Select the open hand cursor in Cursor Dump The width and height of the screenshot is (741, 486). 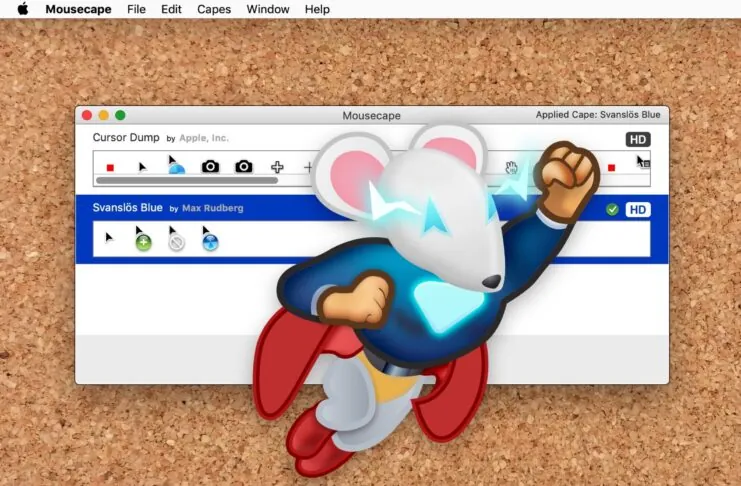511,167
